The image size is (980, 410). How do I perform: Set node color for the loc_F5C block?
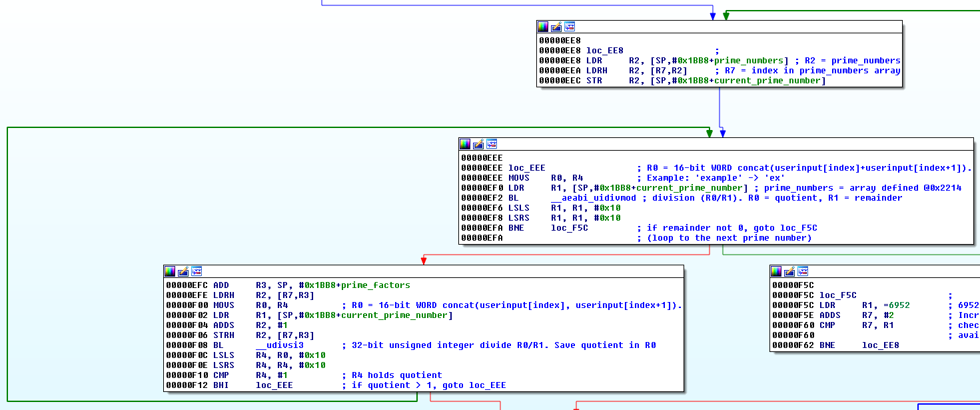tap(777, 271)
